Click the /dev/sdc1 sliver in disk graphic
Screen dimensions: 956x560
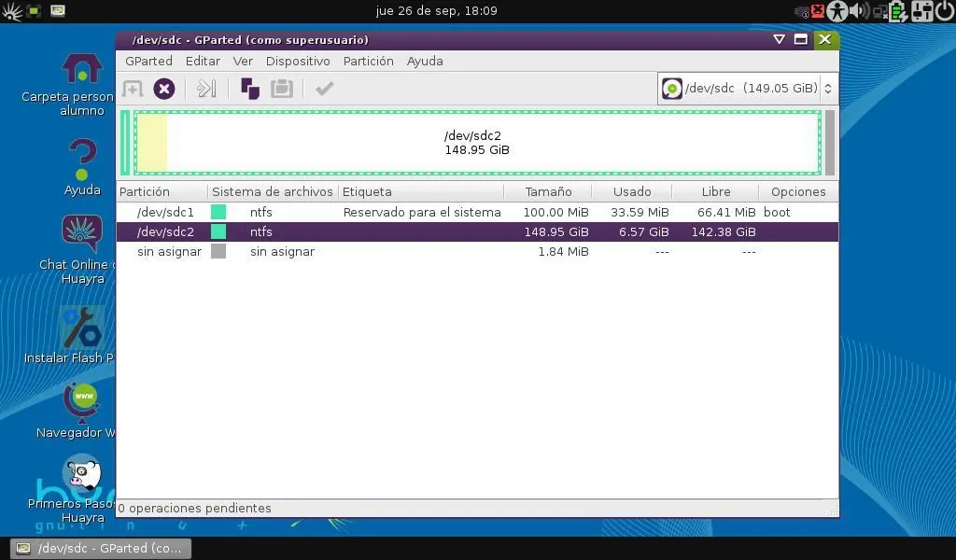[125, 143]
